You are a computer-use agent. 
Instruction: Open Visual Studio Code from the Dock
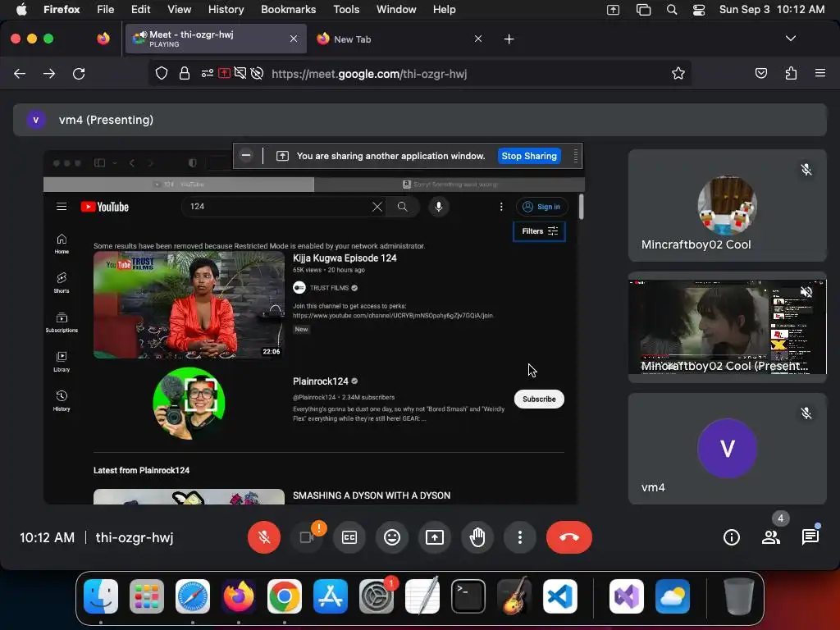[559, 596]
